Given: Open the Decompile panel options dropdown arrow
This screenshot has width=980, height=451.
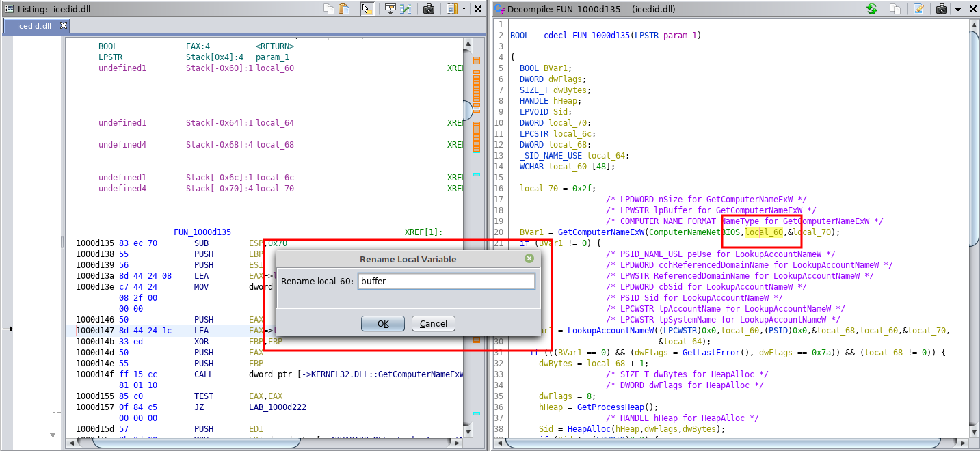Looking at the screenshot, I should [x=957, y=9].
